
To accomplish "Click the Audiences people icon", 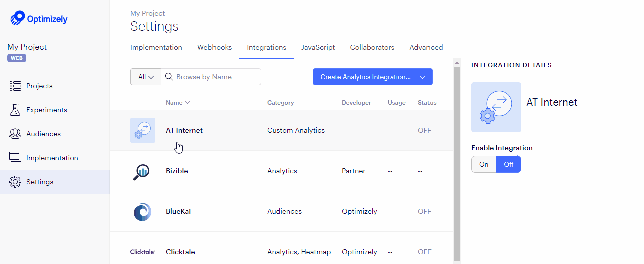I will pos(15,134).
